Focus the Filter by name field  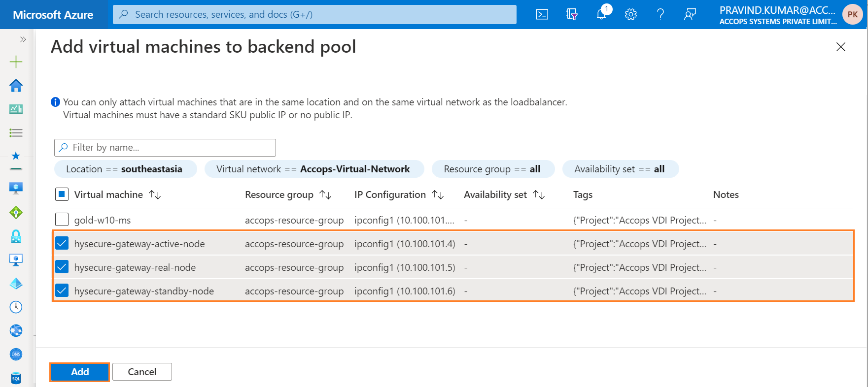[x=165, y=147]
